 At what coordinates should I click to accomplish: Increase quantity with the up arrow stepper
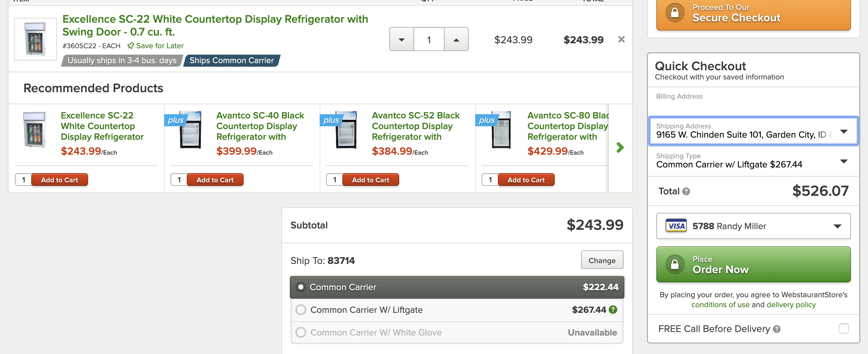pyautogui.click(x=456, y=39)
